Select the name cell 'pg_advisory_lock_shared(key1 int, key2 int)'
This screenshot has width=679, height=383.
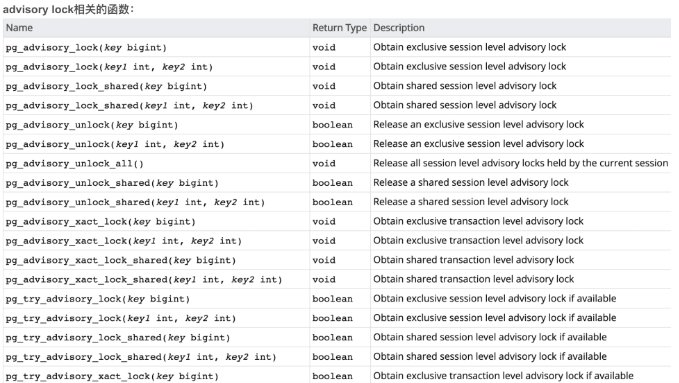point(129,106)
